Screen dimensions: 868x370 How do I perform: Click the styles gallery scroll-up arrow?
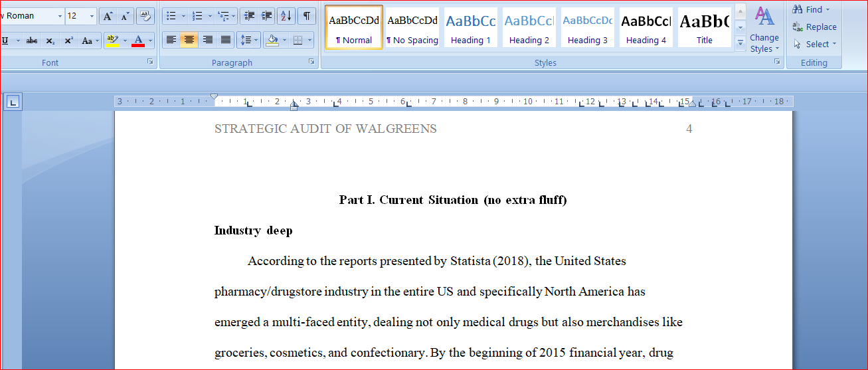[740, 12]
